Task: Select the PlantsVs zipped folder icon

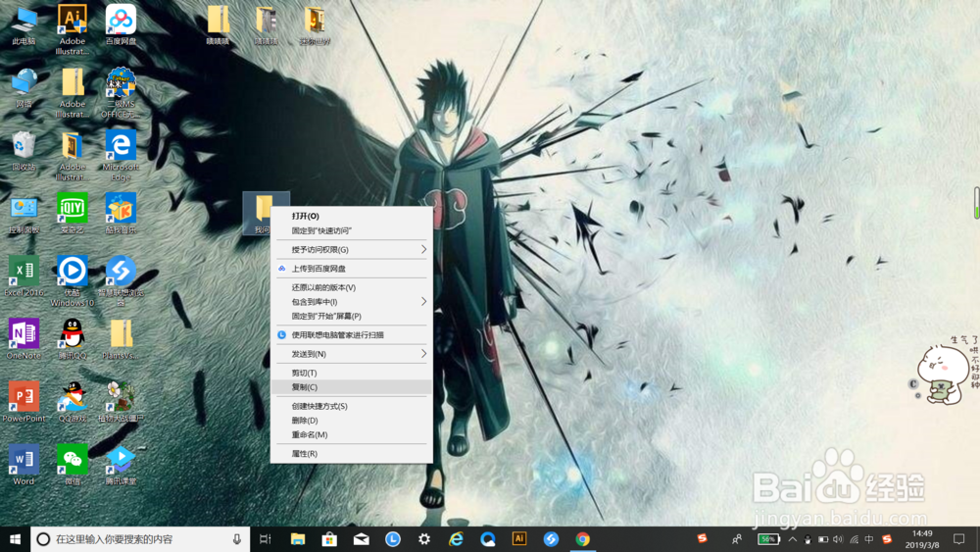Action: [x=121, y=339]
